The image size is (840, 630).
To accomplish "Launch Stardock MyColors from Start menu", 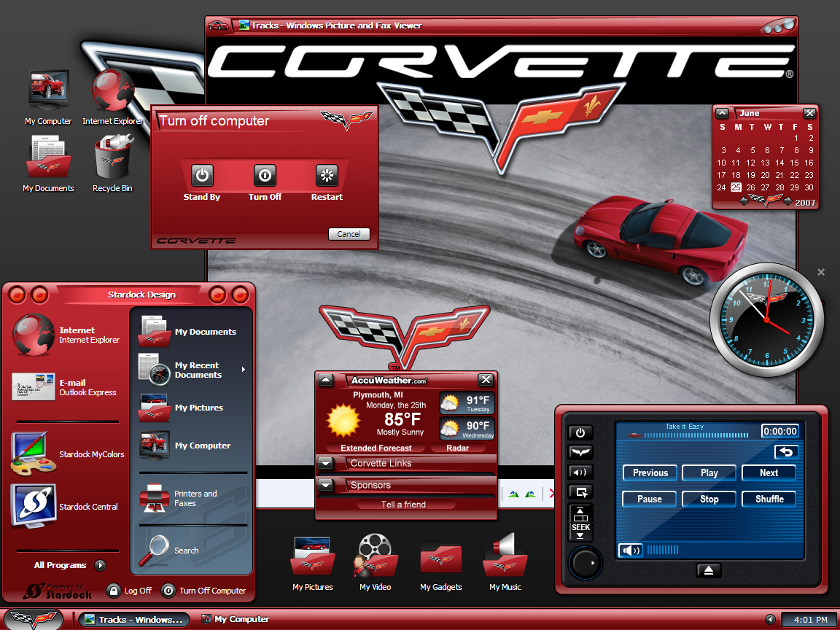I will (68, 454).
